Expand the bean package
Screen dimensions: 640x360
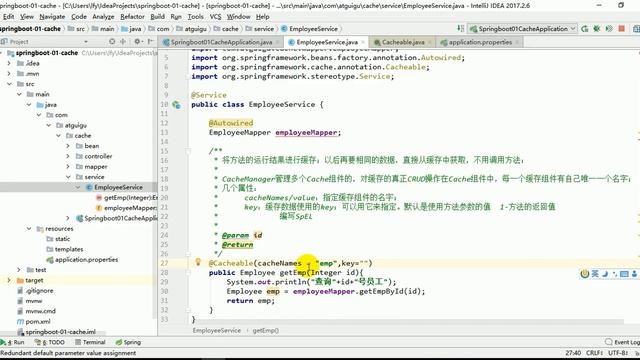point(68,146)
